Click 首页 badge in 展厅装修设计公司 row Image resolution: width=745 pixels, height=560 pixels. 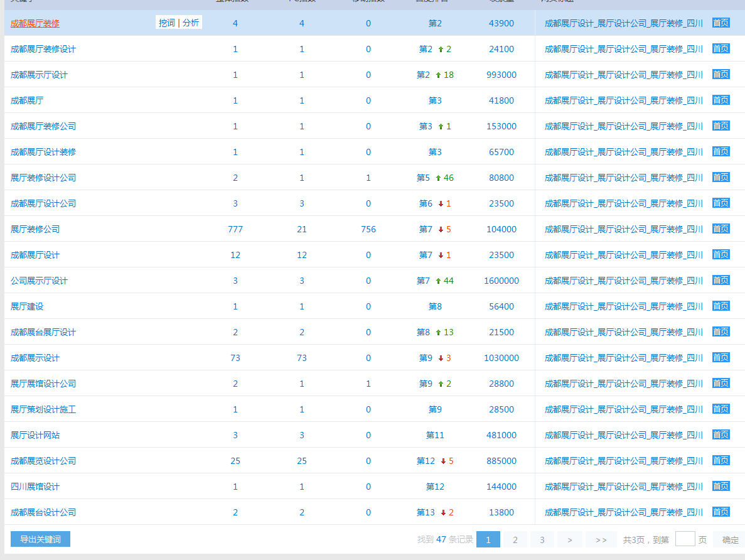point(721,177)
